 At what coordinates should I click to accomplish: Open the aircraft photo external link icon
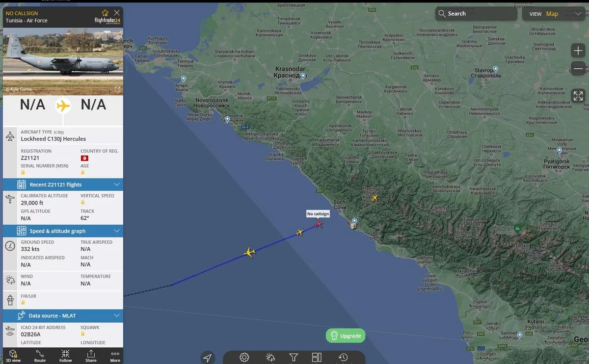click(x=117, y=89)
